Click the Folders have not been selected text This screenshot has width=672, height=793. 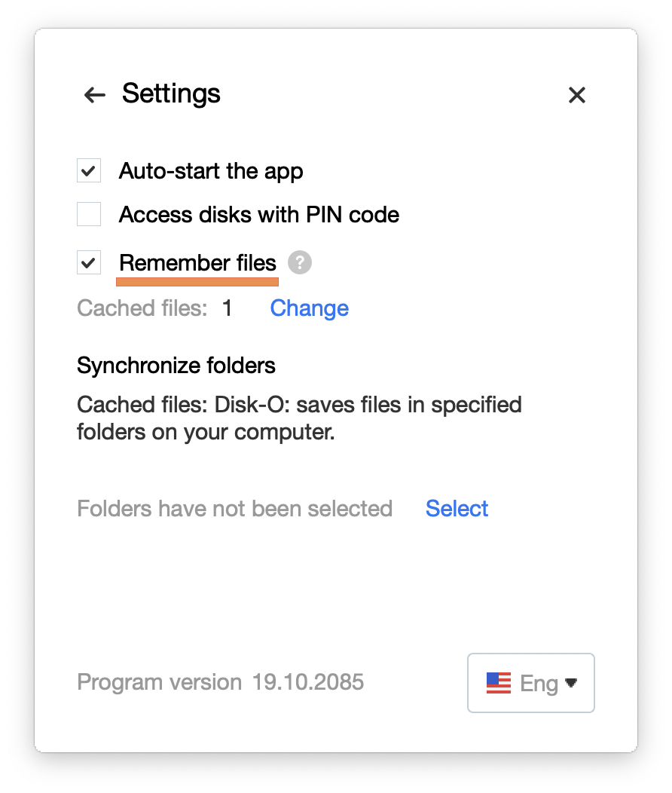(x=234, y=509)
